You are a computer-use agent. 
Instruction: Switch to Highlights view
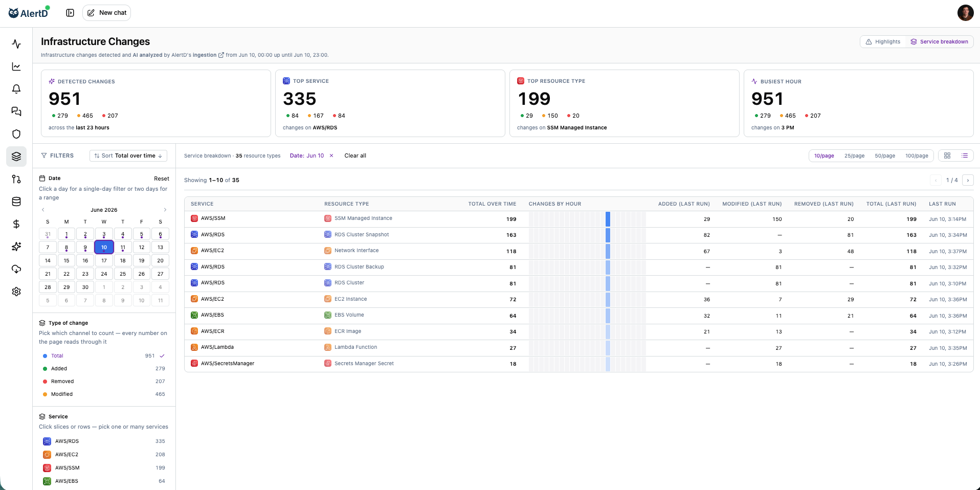click(883, 42)
